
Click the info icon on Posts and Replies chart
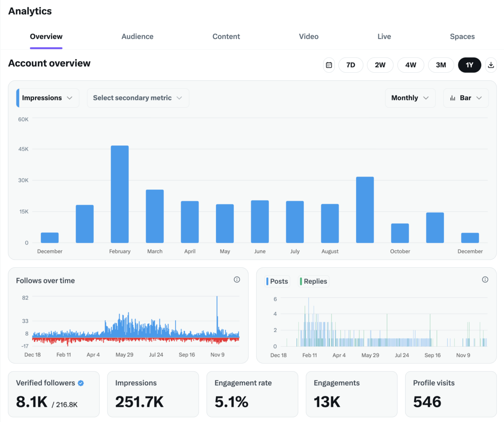pos(485,280)
